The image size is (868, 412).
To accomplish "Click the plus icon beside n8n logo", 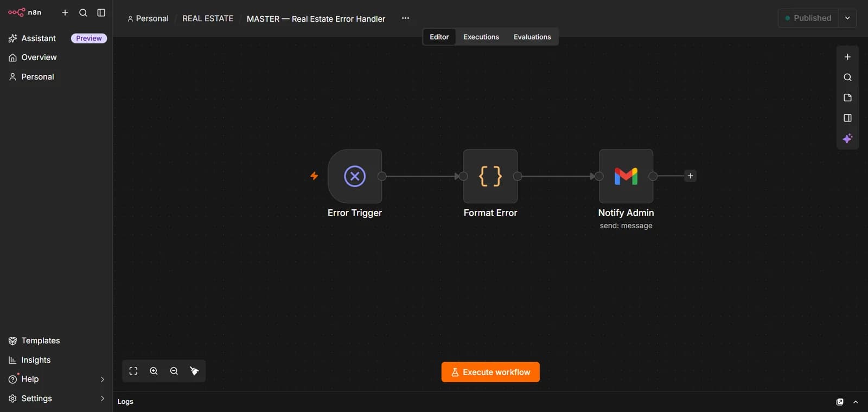I will coord(65,12).
